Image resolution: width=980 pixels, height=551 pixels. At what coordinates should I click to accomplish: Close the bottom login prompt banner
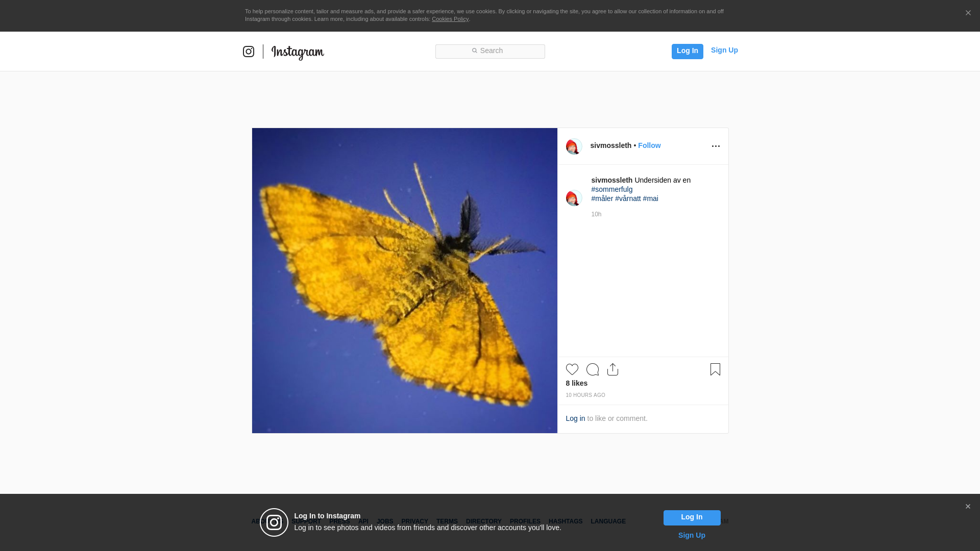[x=968, y=507]
